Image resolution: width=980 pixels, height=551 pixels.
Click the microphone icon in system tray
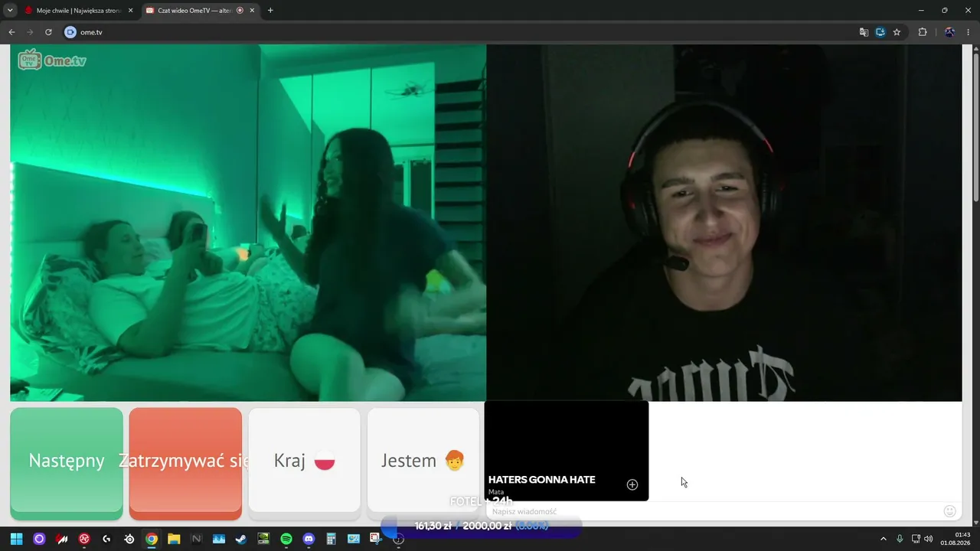(900, 539)
